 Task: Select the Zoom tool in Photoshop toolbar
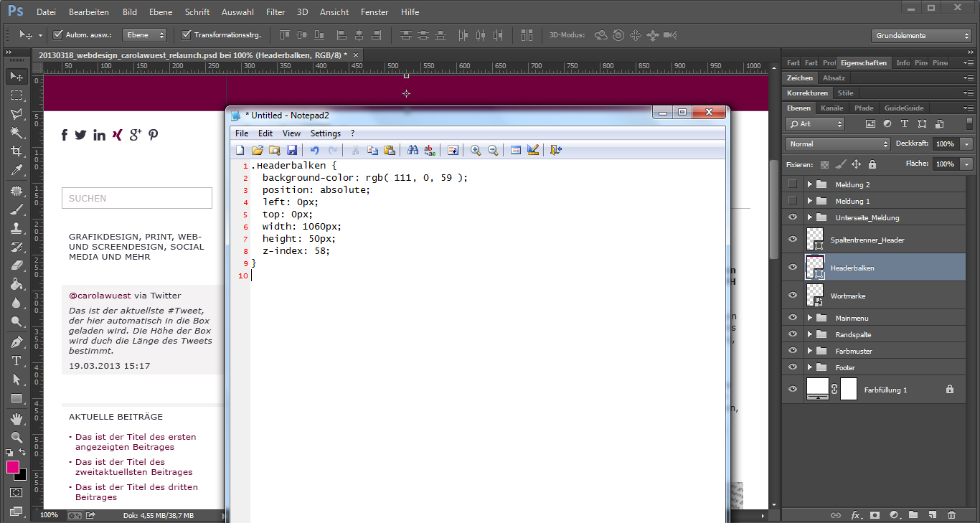(17, 437)
